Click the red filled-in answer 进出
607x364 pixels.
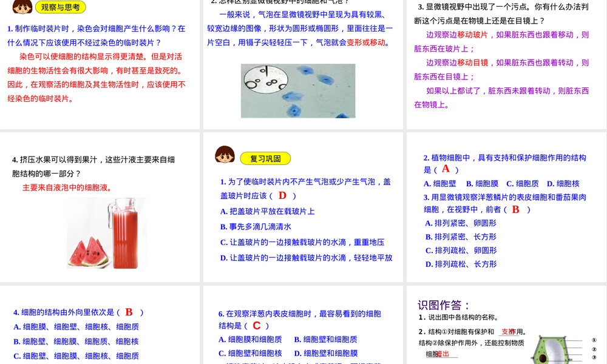click(443, 354)
